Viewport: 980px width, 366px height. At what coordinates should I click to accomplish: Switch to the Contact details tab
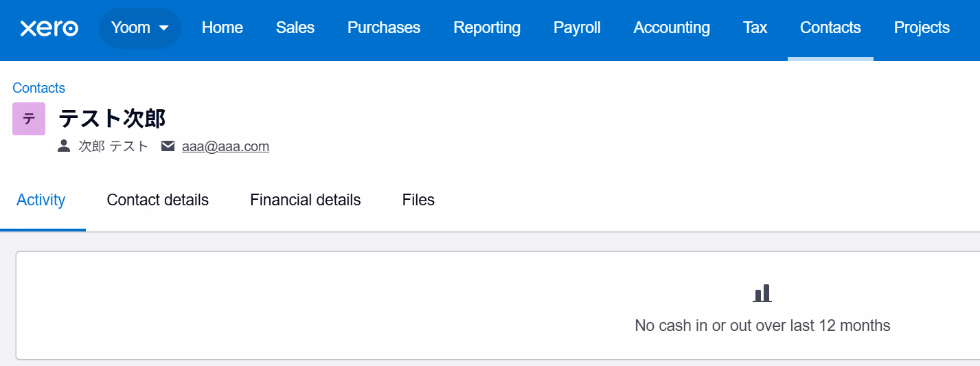click(x=158, y=200)
